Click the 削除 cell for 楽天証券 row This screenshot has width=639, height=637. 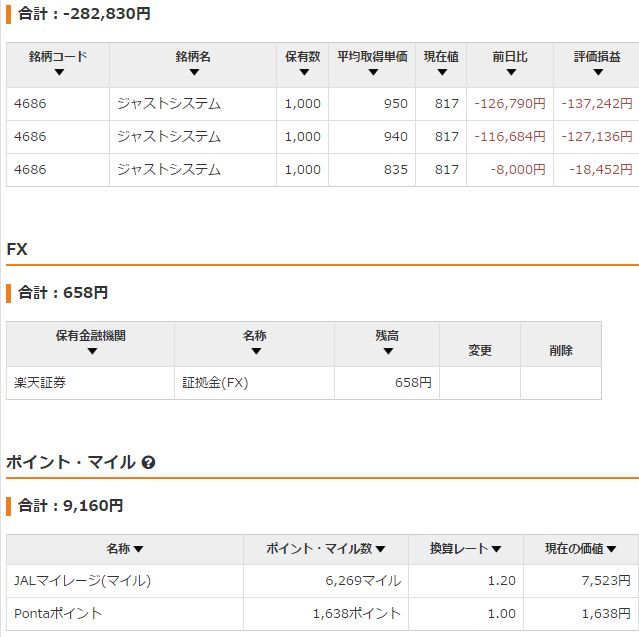[x=561, y=383]
